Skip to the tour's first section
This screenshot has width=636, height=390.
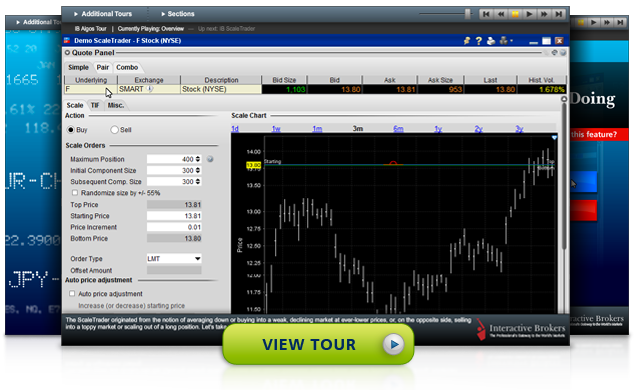pyautogui.click(x=486, y=14)
